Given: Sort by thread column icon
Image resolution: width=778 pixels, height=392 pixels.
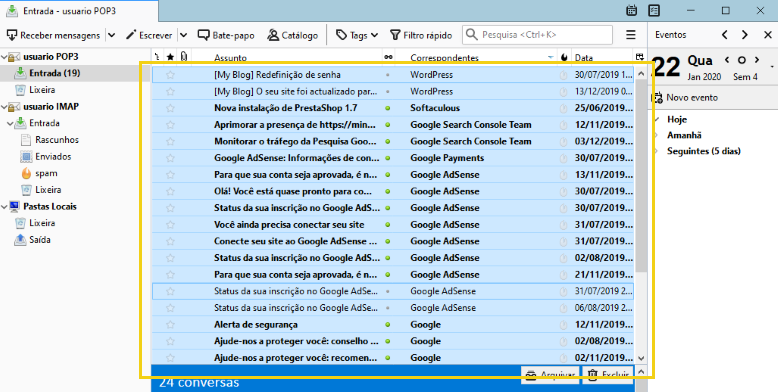Looking at the screenshot, I should click(157, 58).
